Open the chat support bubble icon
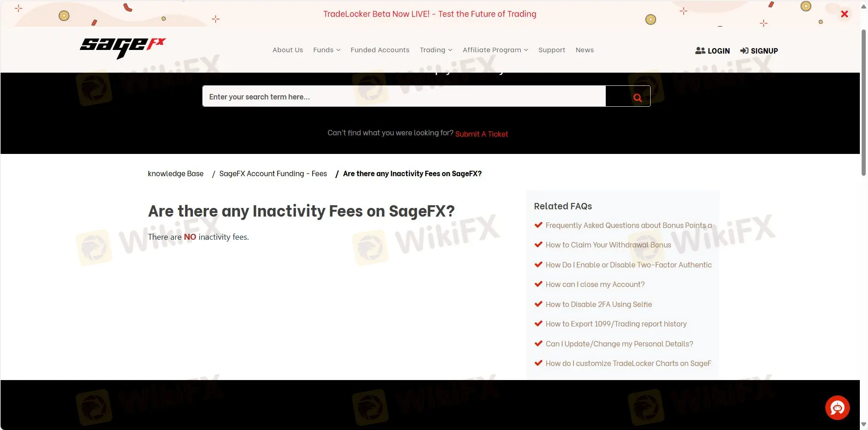 pos(837,407)
